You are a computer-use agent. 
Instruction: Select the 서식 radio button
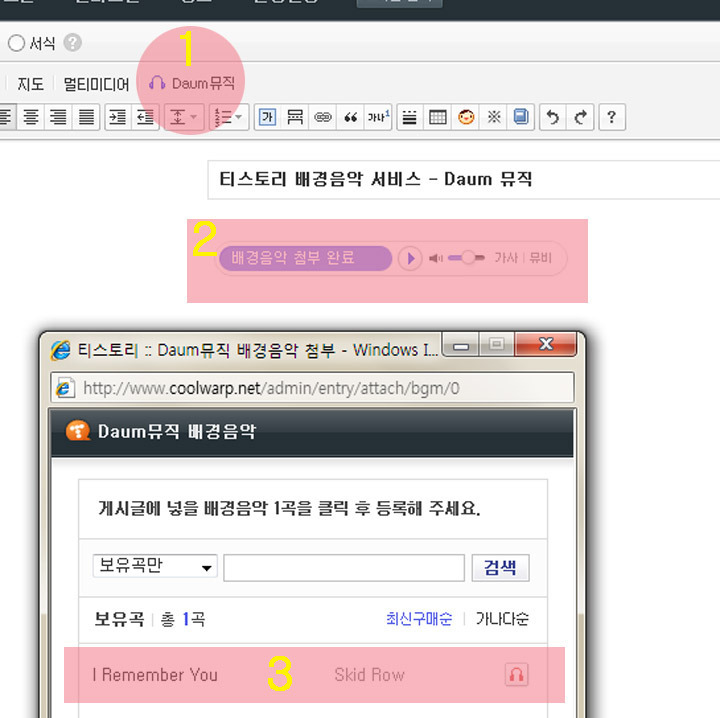[x=16, y=43]
